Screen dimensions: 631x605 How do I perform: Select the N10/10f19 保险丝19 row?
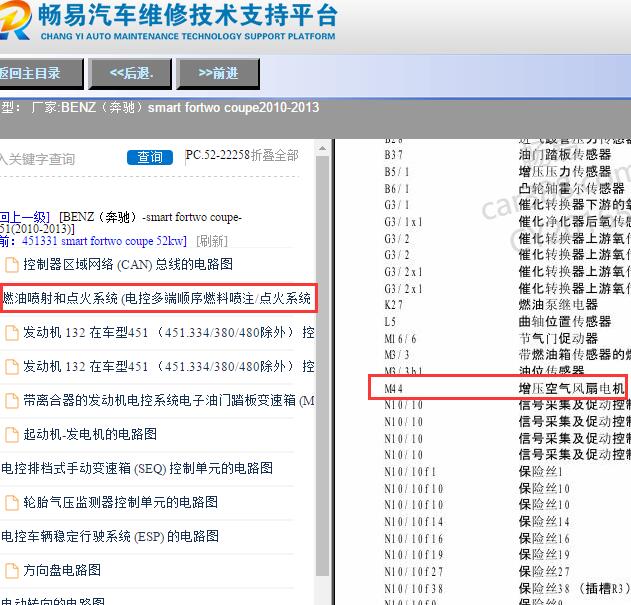477,555
